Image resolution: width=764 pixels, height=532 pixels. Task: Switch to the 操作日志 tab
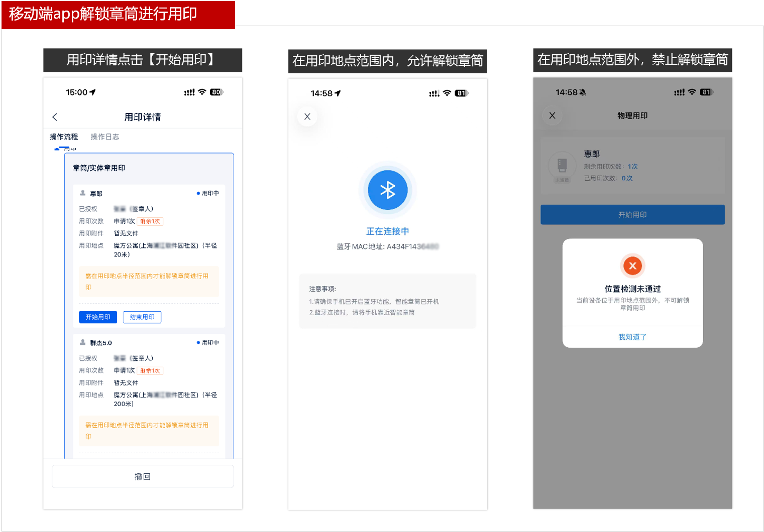(x=104, y=137)
